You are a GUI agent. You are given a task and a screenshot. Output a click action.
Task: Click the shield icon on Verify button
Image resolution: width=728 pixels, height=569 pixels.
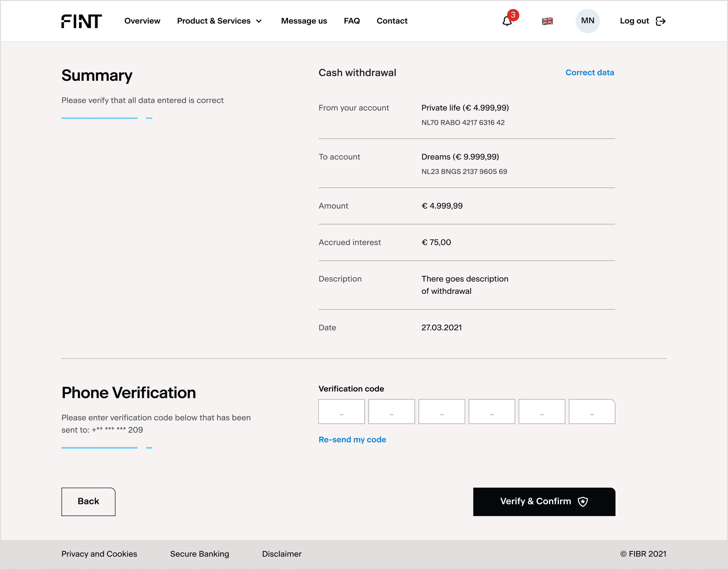click(583, 501)
